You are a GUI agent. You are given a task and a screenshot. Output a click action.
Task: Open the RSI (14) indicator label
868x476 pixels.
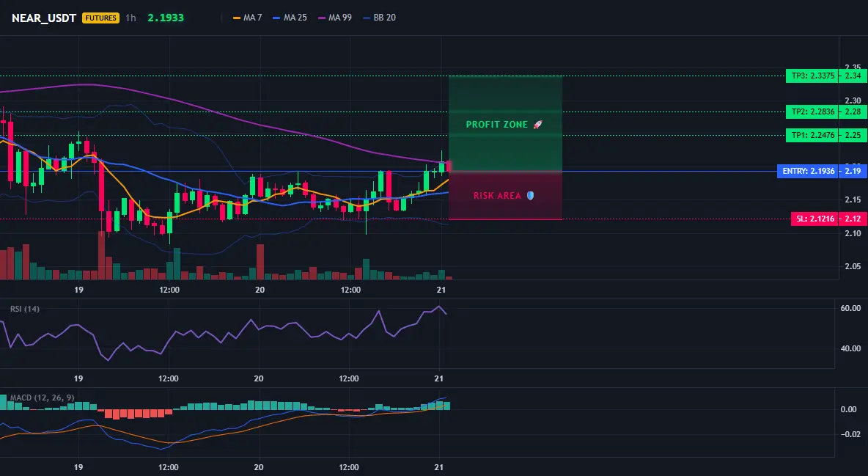25,309
